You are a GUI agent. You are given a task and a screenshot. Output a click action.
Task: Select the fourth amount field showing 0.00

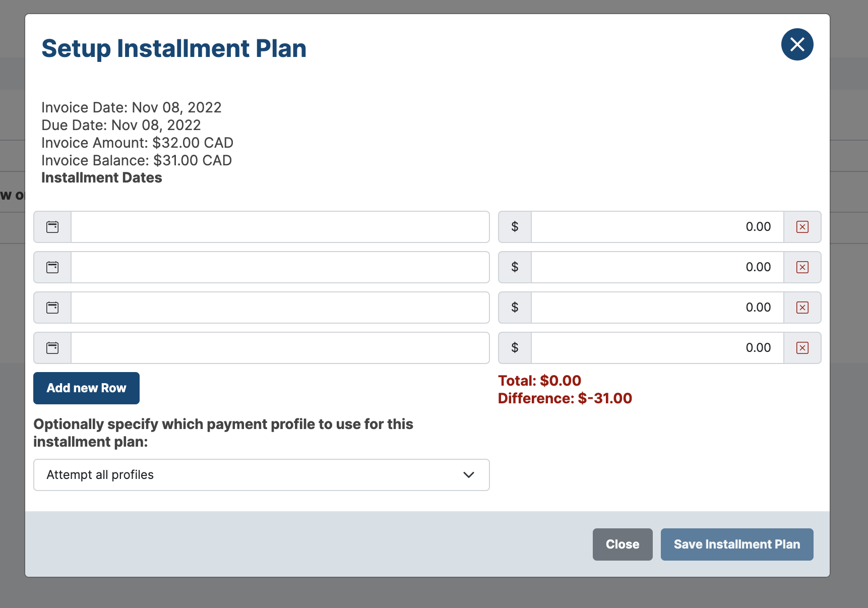(x=655, y=348)
